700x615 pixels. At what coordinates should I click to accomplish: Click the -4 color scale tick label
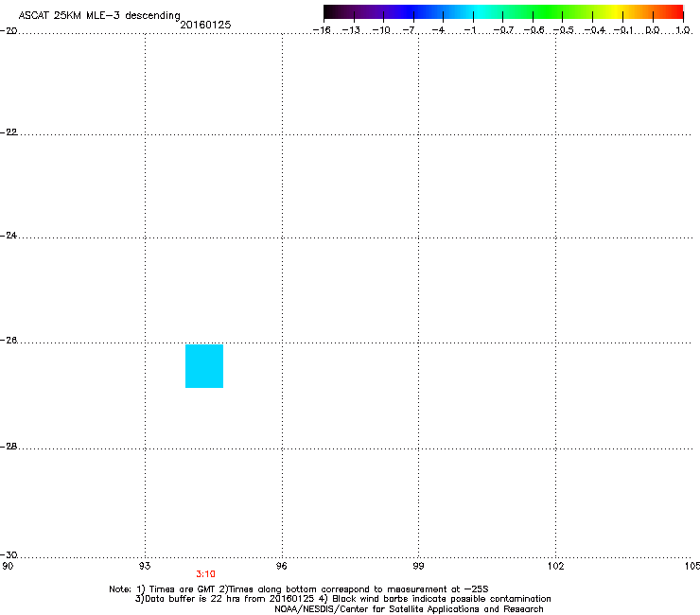pyautogui.click(x=438, y=30)
